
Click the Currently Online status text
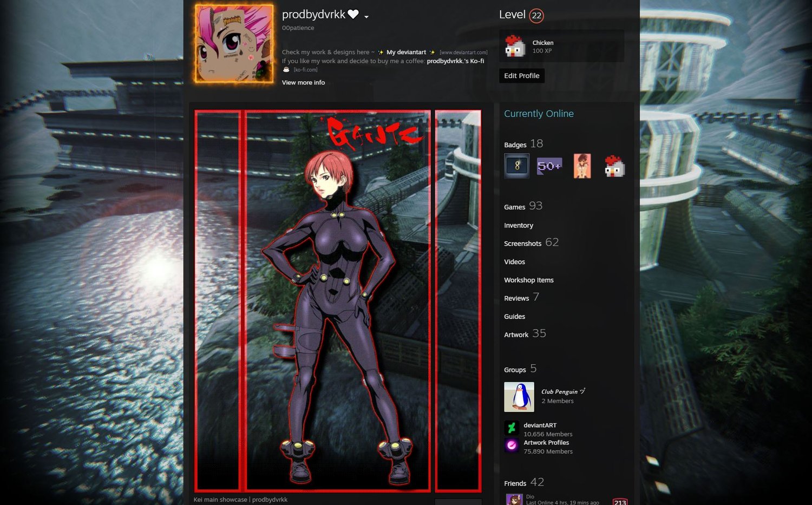pos(539,114)
